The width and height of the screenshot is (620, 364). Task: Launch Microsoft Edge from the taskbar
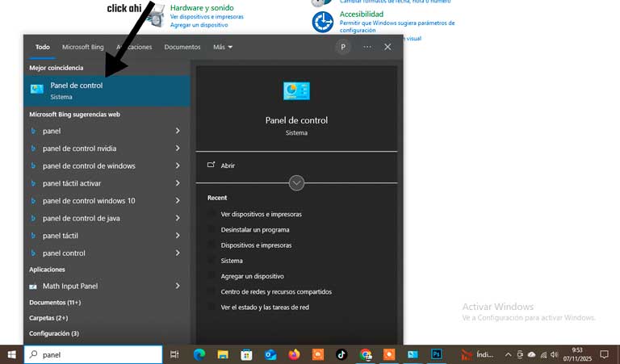pyautogui.click(x=199, y=354)
